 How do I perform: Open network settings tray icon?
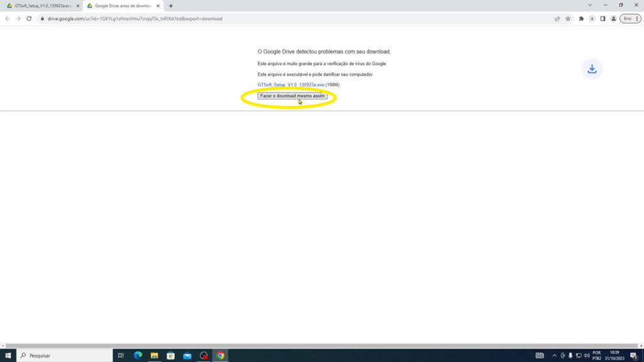pos(579,356)
